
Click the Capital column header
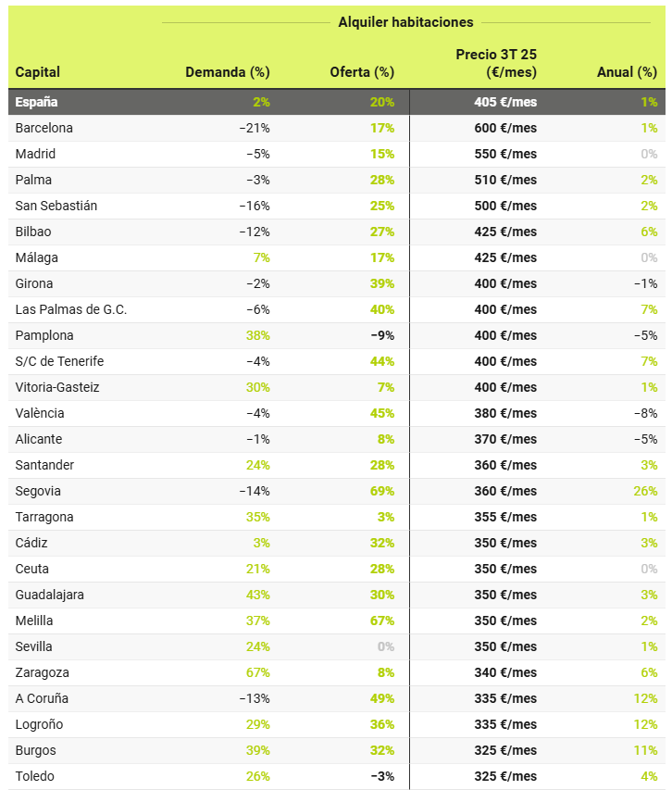pyautogui.click(x=38, y=72)
